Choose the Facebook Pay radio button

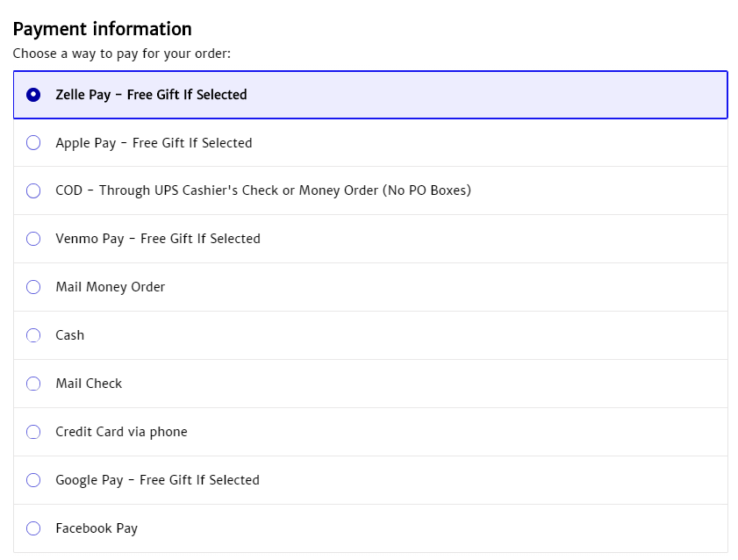33,528
